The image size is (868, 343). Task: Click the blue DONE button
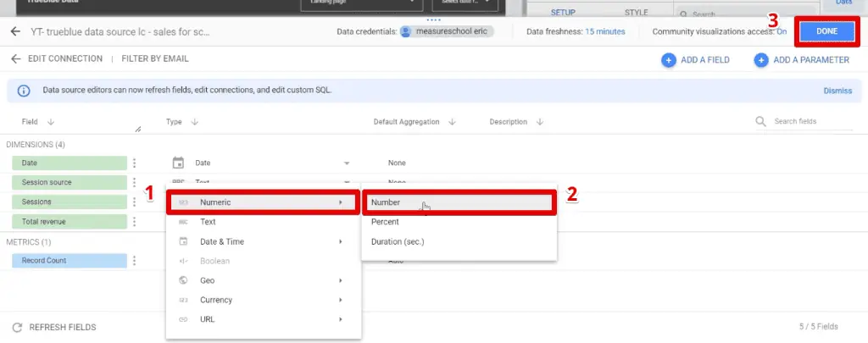pyautogui.click(x=826, y=31)
